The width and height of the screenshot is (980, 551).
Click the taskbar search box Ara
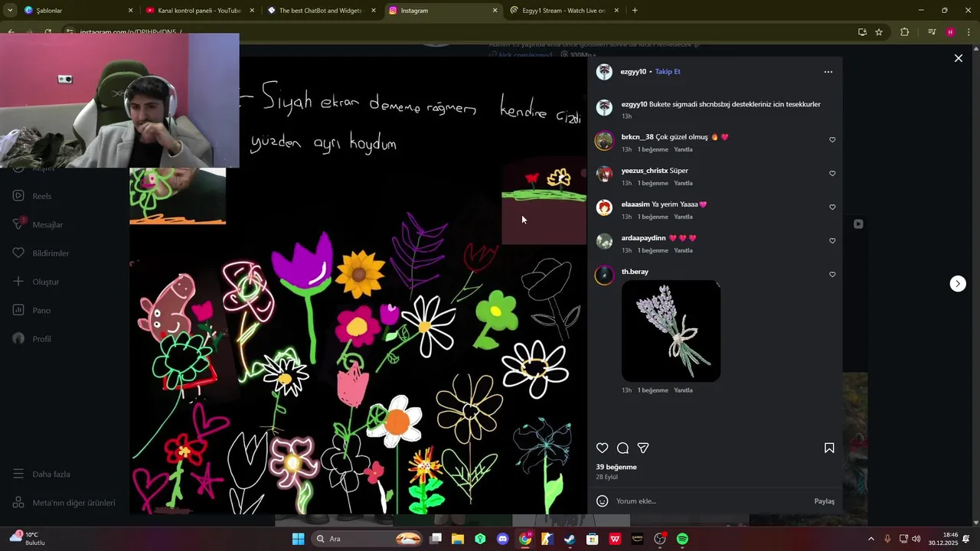tap(369, 539)
